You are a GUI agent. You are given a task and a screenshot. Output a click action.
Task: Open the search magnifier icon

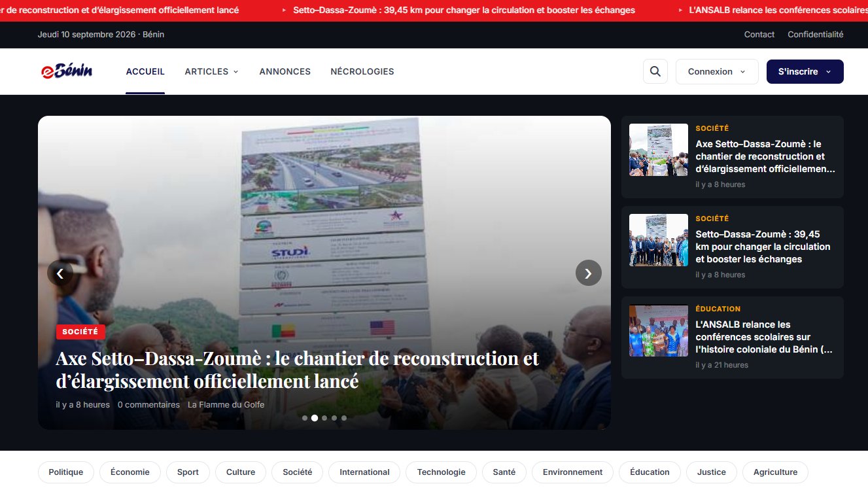click(655, 71)
